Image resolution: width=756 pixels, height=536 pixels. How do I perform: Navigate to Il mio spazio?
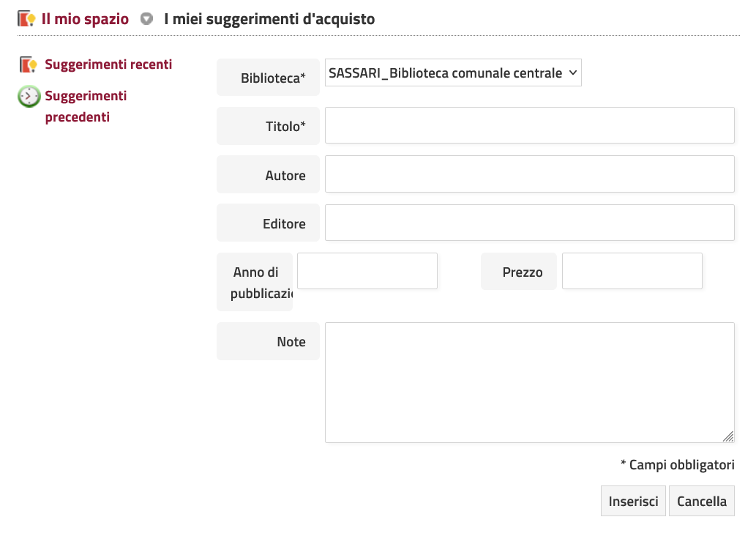83,18
